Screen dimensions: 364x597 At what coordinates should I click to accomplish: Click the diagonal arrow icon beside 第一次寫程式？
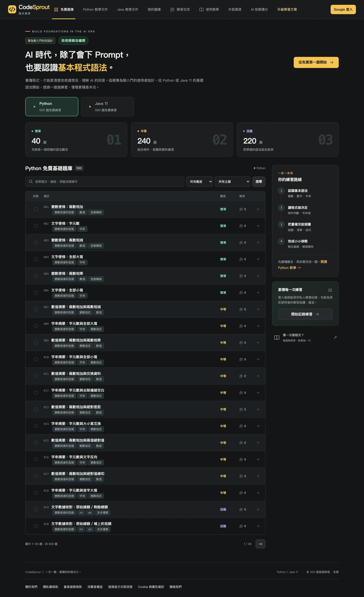[x=335, y=338]
